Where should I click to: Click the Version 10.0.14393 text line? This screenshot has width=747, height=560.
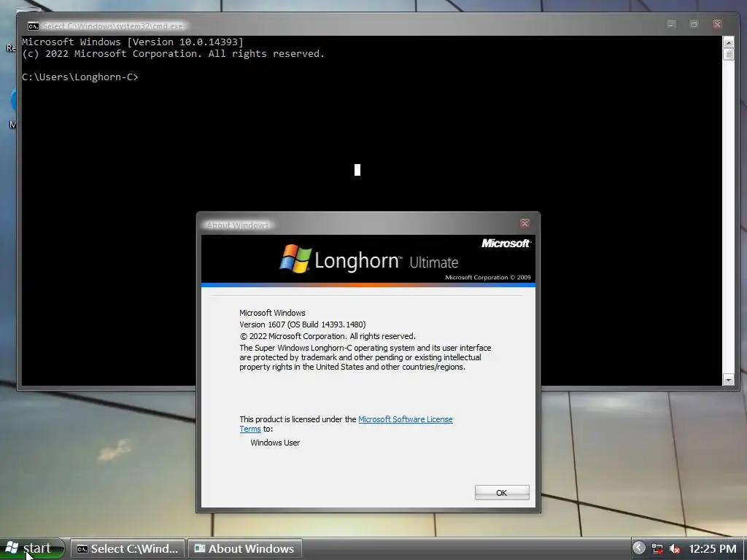pos(133,42)
